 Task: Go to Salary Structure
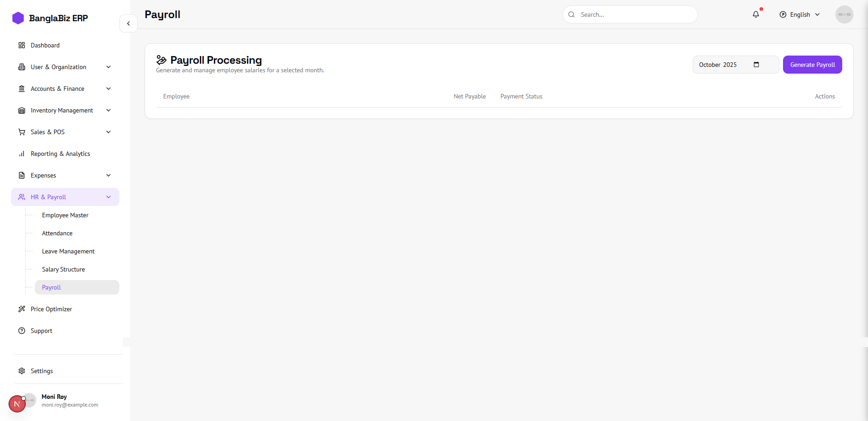63,269
